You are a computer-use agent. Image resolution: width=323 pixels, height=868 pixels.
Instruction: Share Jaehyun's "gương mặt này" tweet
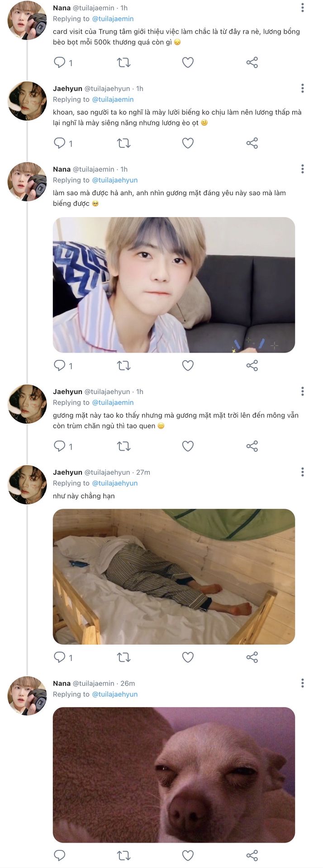click(252, 446)
